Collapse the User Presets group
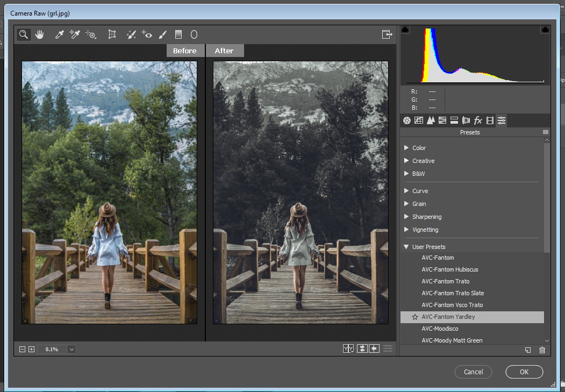The height and width of the screenshot is (392, 565). (x=407, y=247)
